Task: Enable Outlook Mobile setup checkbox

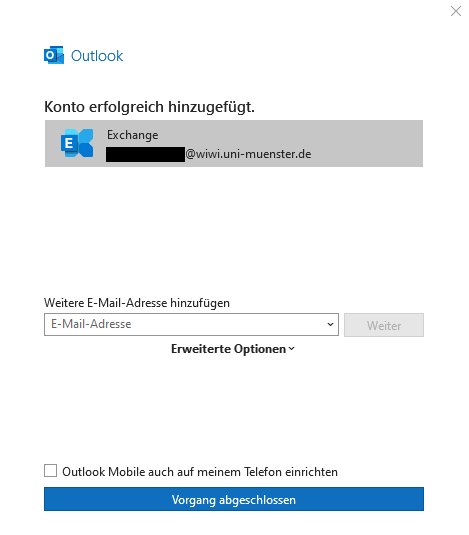Action: 50,471
